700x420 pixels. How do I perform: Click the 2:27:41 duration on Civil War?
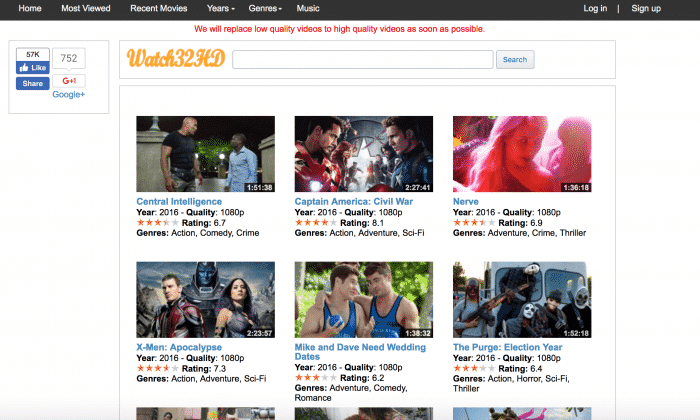[x=418, y=187]
